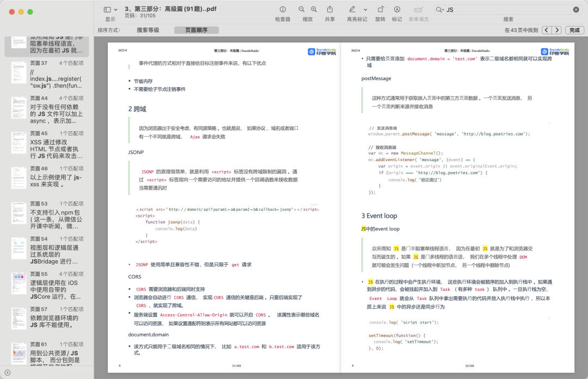Click the postMessage subheading
The width and height of the screenshot is (588, 379).
pos(376,78)
